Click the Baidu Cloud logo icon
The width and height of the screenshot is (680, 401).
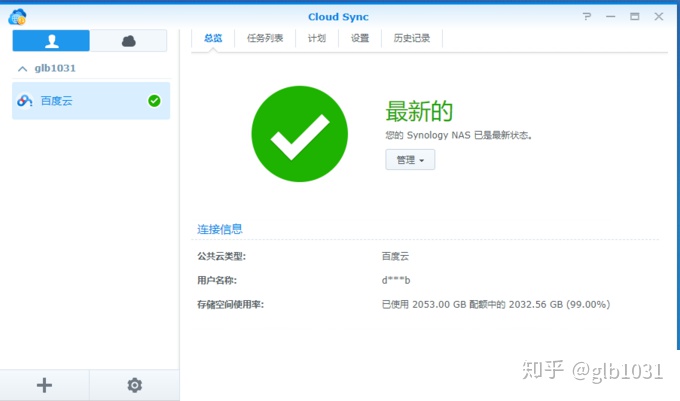(x=25, y=101)
